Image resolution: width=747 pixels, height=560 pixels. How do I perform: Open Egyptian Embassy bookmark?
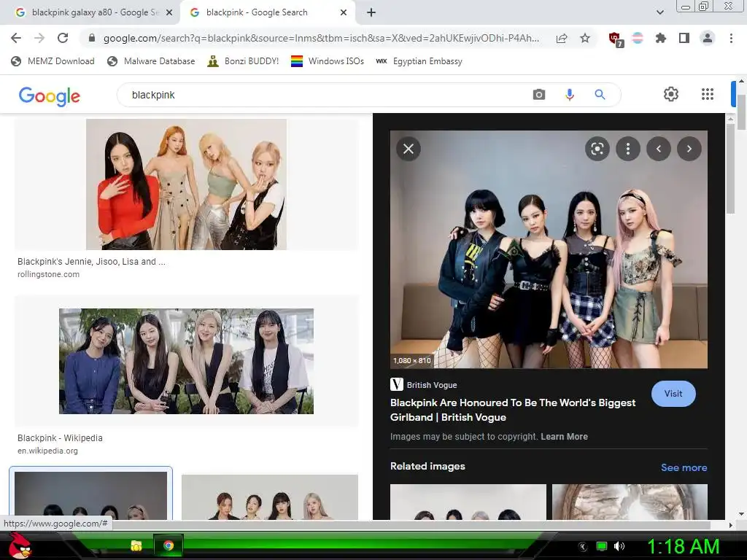[419, 61]
